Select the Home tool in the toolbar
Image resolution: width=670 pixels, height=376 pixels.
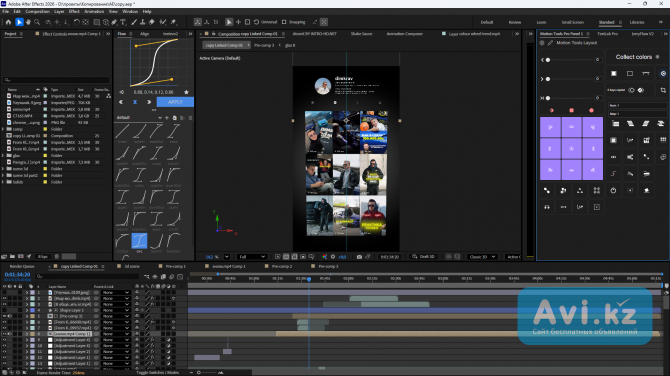(x=8, y=22)
